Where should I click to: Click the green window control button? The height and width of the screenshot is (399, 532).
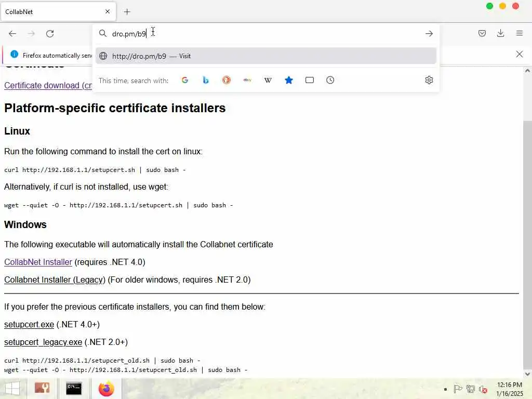(489, 6)
